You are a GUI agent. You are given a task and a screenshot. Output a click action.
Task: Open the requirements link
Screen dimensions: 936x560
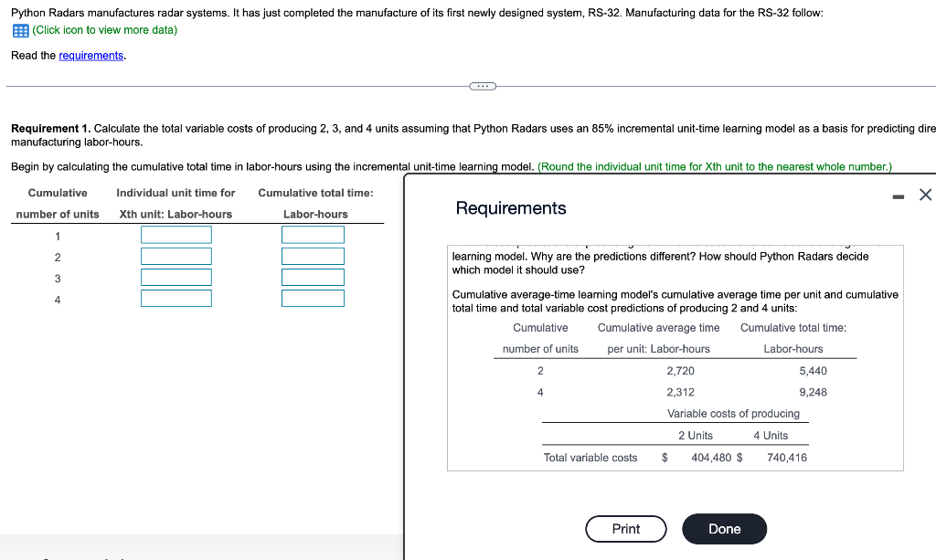point(91,56)
